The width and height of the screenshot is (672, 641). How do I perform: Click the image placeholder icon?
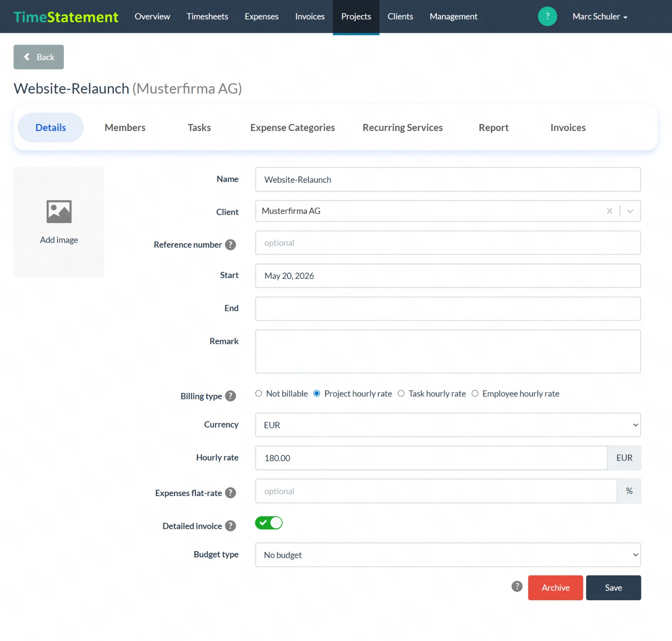tap(59, 211)
